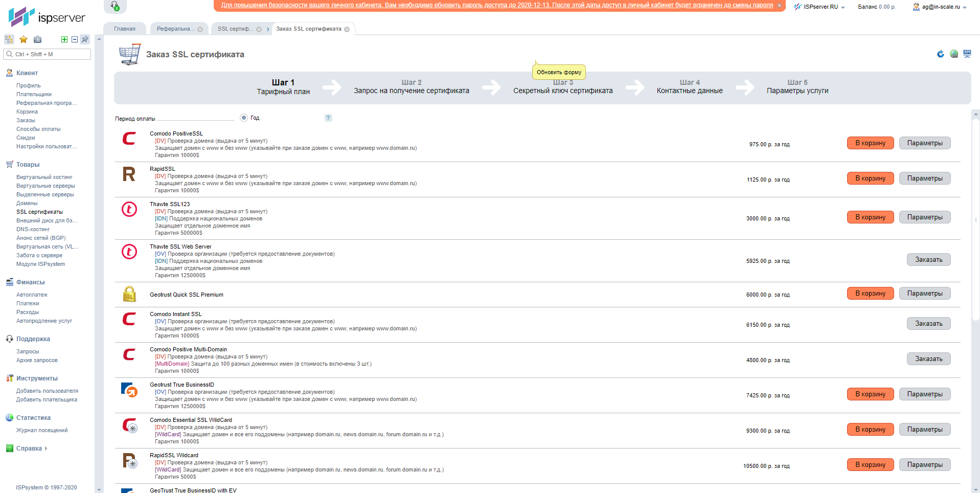
Task: Close the Заказ SSL сертификата tab
Action: (x=347, y=29)
